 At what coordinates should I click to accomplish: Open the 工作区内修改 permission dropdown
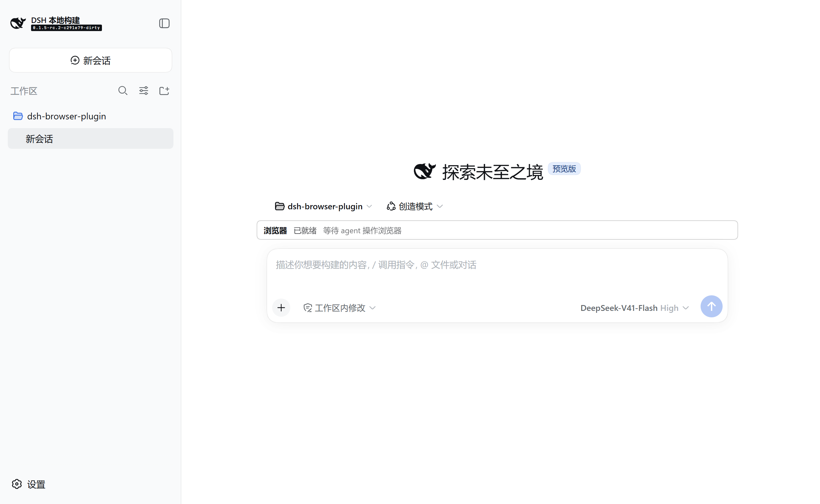[339, 308]
